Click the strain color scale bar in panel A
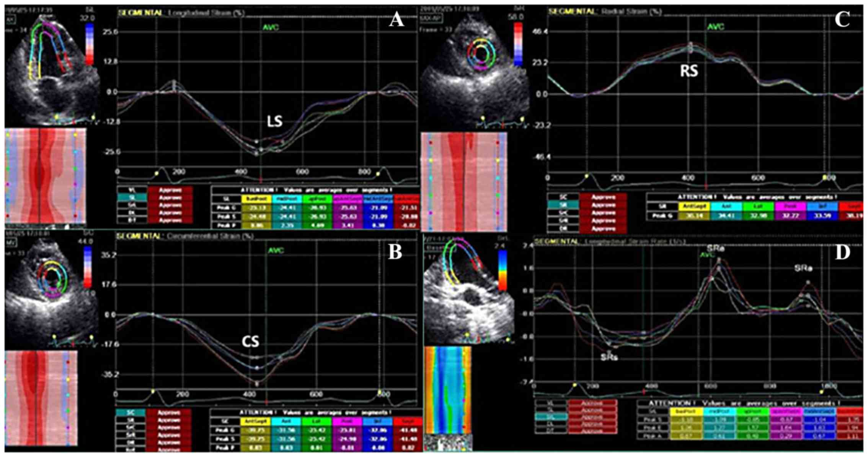The image size is (868, 457). [x=90, y=44]
